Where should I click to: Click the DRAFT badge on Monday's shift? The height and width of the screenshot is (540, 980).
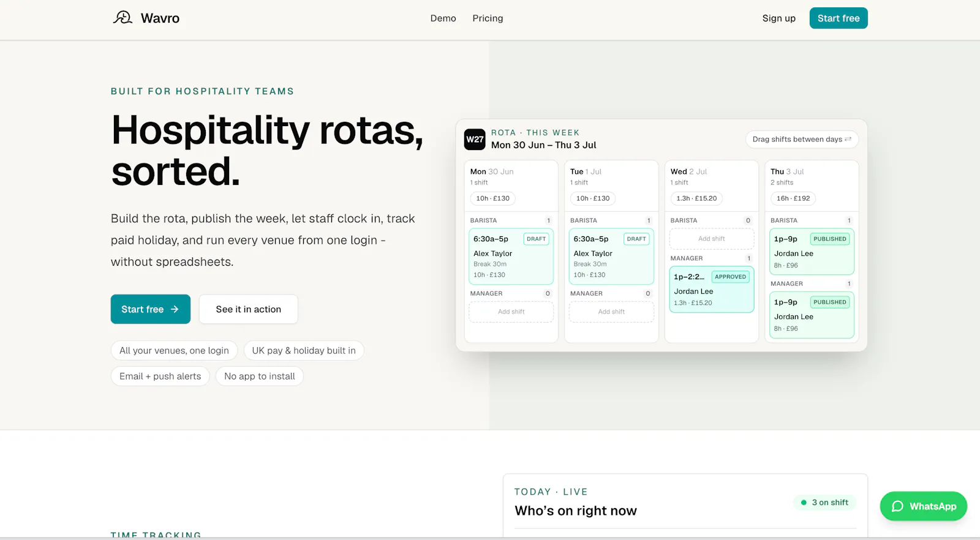(x=536, y=239)
